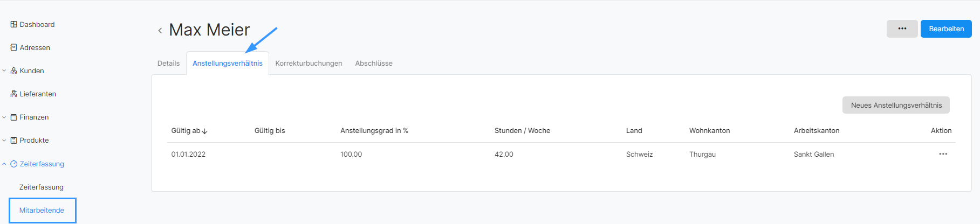980x224 pixels.
Task: Open the Mitarbeitende submenu item
Action: pos(42,210)
